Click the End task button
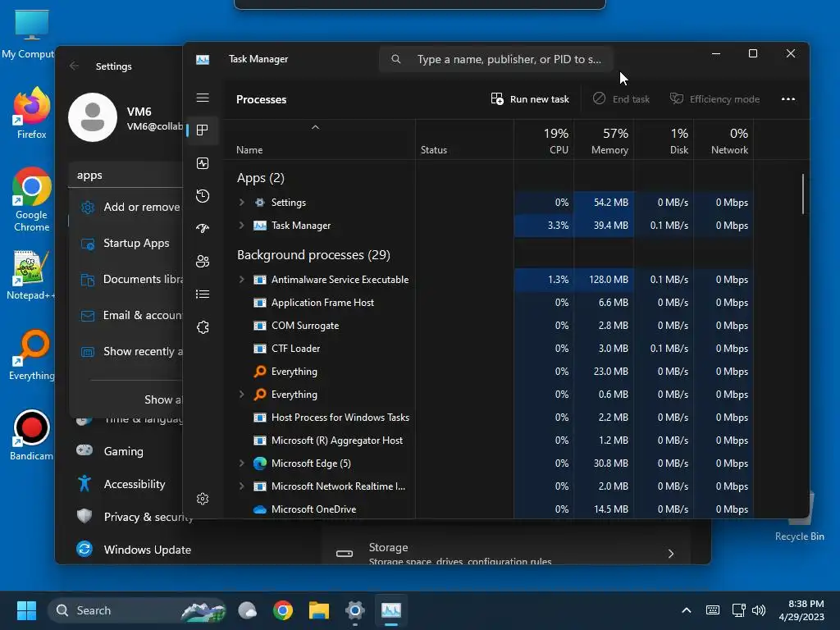The height and width of the screenshot is (630, 840). pyautogui.click(x=621, y=99)
